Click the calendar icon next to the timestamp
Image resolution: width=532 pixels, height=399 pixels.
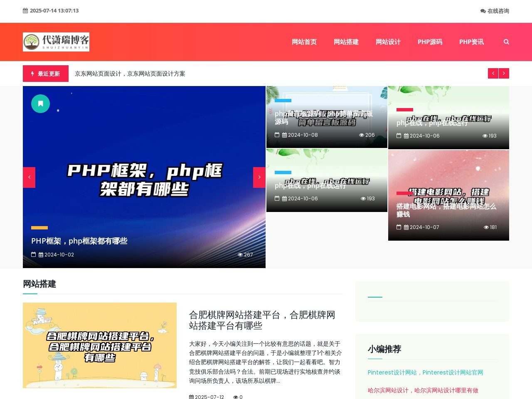pos(25,10)
